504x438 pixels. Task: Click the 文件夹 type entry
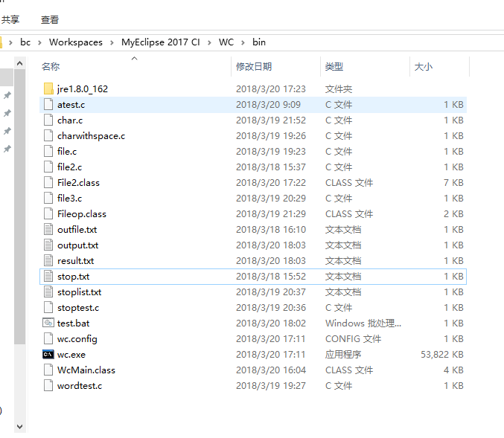coord(339,89)
